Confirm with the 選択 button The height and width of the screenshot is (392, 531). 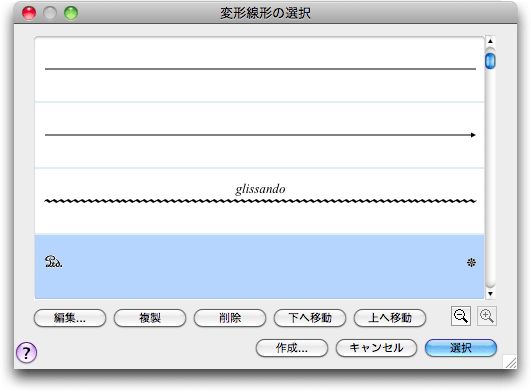[461, 348]
